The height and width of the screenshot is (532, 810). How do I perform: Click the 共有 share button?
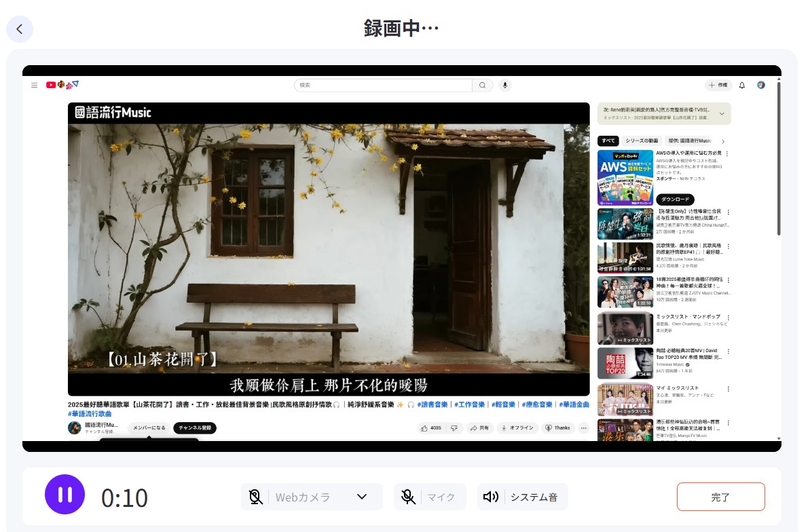point(479,427)
